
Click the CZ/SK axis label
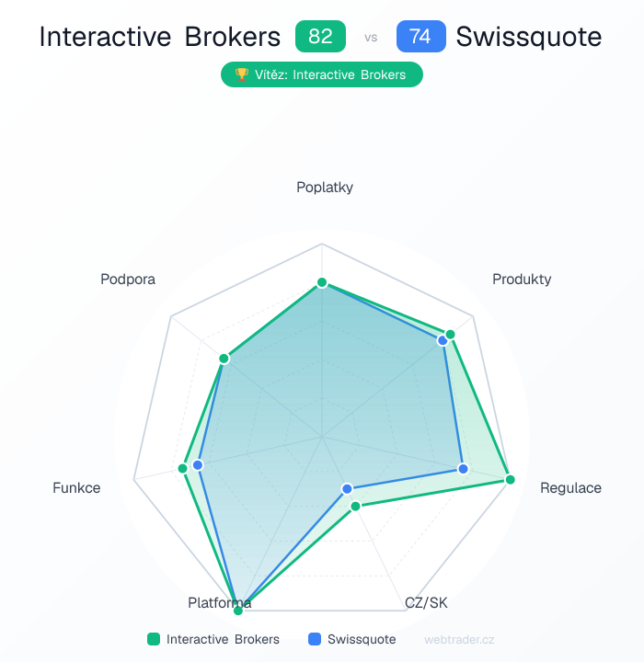[426, 603]
